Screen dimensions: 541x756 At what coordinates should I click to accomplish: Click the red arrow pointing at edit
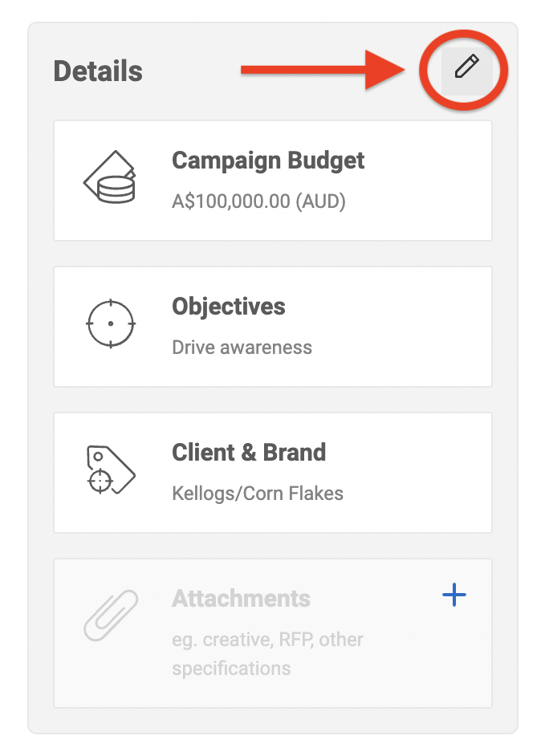click(x=321, y=71)
